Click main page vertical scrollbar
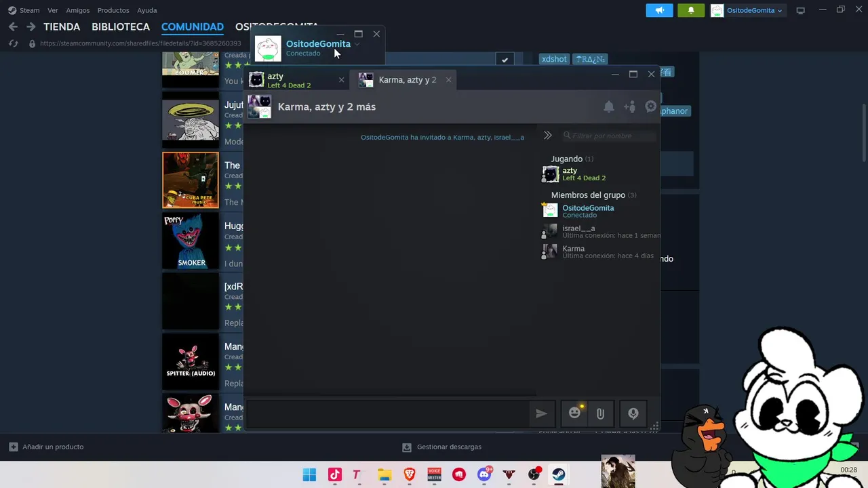 (864, 132)
